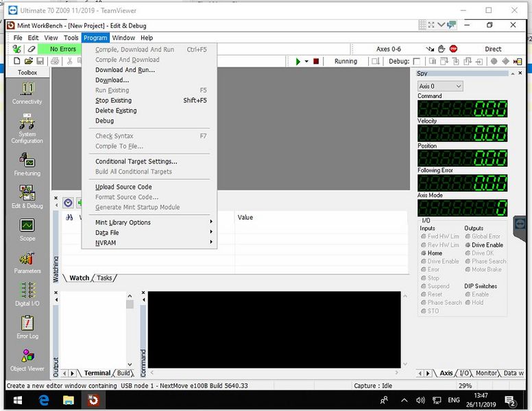This screenshot has height=411, width=532.
Task: Click the Direct button in toolbar
Action: click(x=493, y=49)
